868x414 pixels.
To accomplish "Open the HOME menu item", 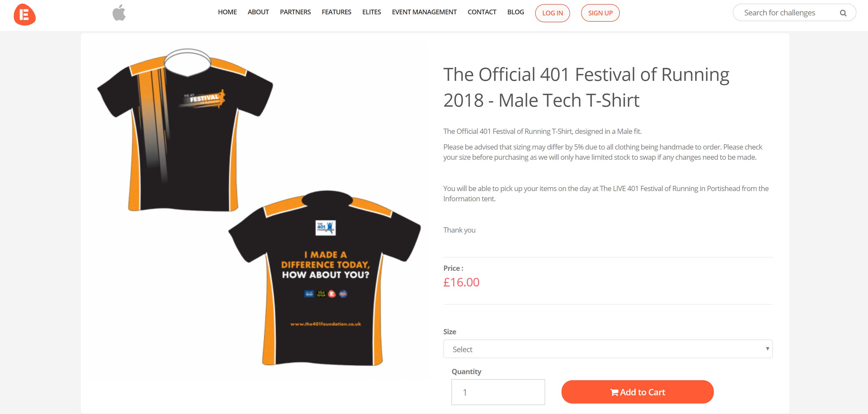I will [x=227, y=12].
